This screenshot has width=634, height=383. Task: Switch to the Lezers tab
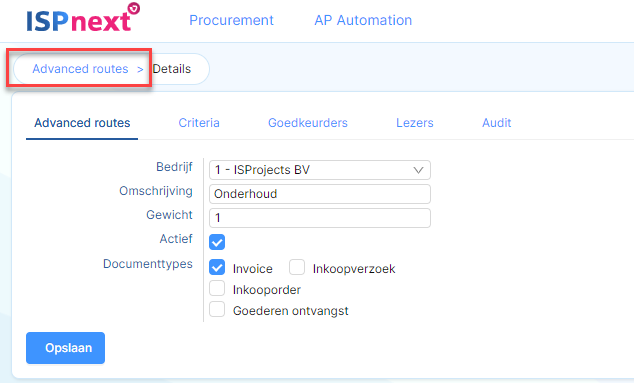[414, 123]
